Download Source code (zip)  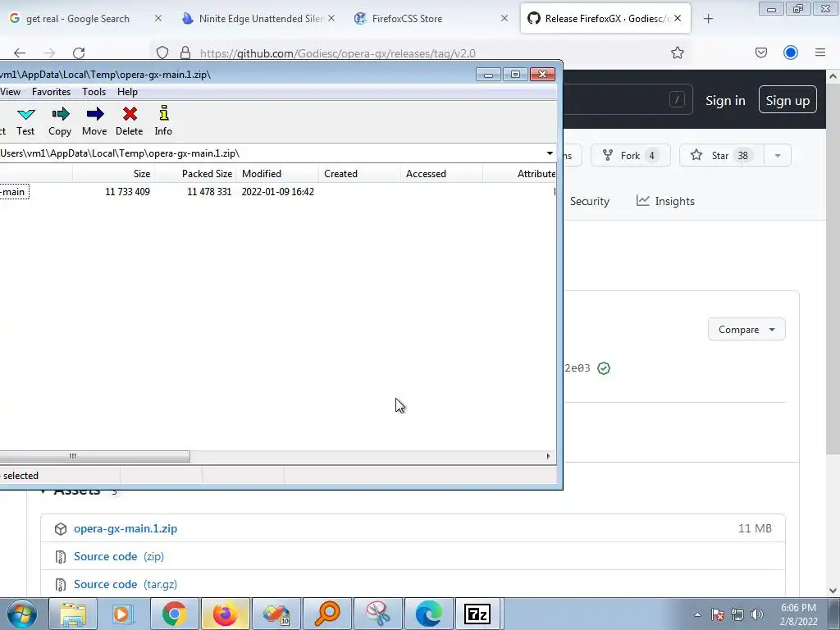tap(119, 557)
